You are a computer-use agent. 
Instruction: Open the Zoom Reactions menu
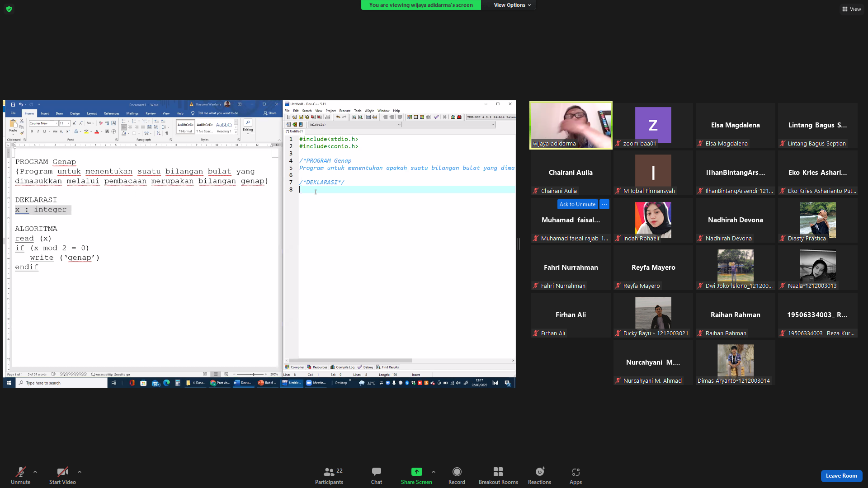point(539,476)
